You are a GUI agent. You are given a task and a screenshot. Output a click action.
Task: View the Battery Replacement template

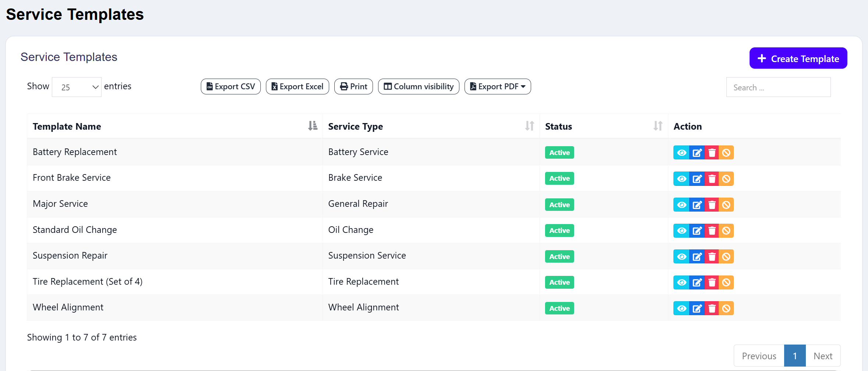point(681,153)
